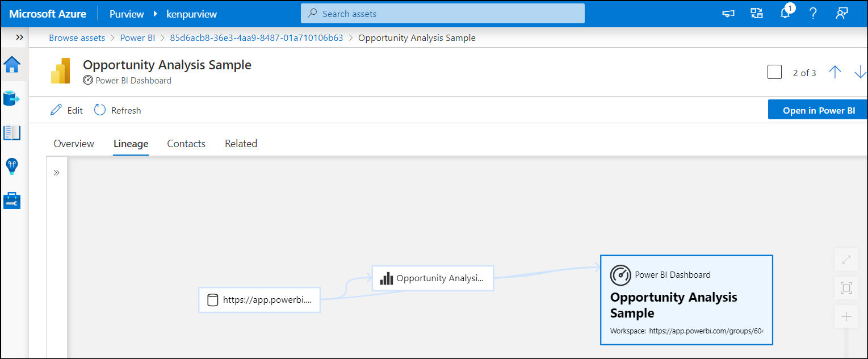Screen dimensions: 868x359
Task: Open the Glossary book sidebar icon
Action: pyautogui.click(x=12, y=133)
